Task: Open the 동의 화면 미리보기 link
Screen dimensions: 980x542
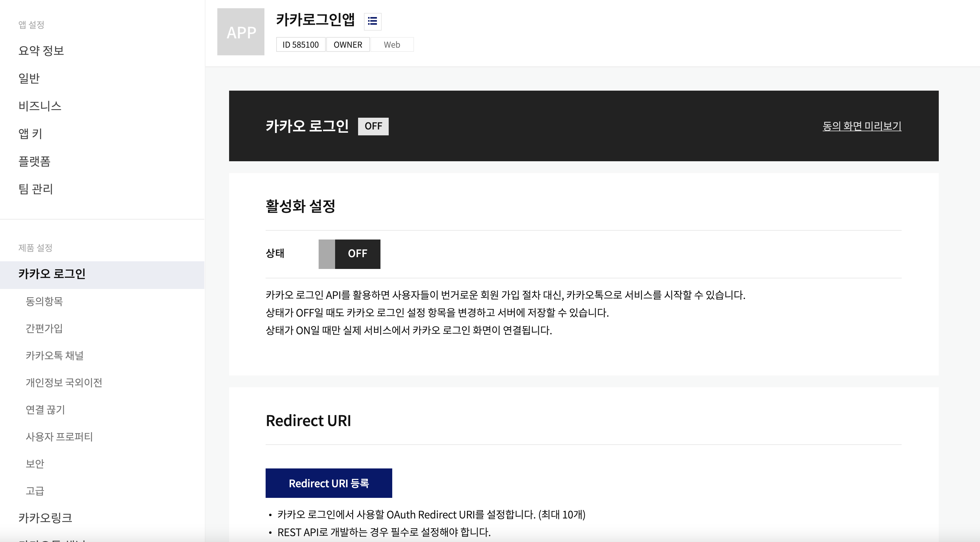Action: coord(862,126)
